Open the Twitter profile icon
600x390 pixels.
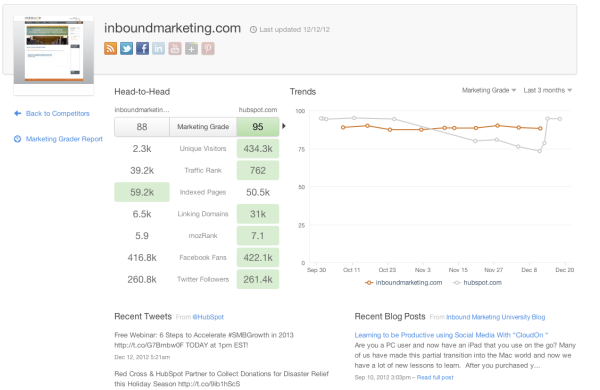point(127,49)
